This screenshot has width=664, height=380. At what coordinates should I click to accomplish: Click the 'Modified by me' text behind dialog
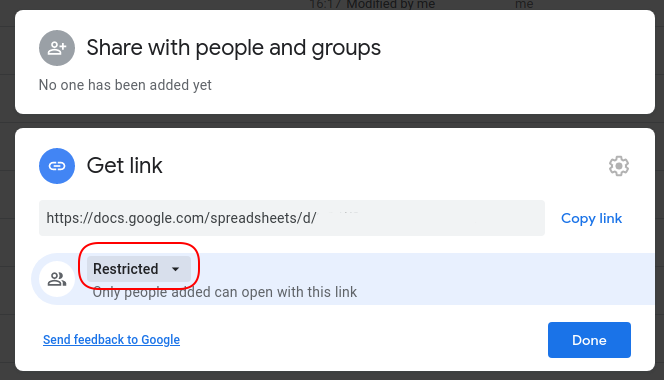[391, 4]
